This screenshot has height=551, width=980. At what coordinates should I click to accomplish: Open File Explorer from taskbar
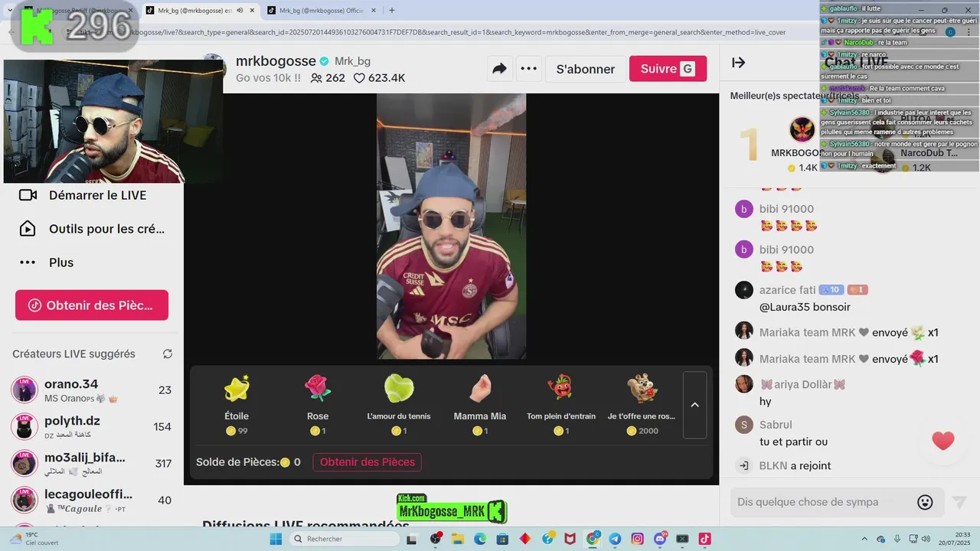458,539
